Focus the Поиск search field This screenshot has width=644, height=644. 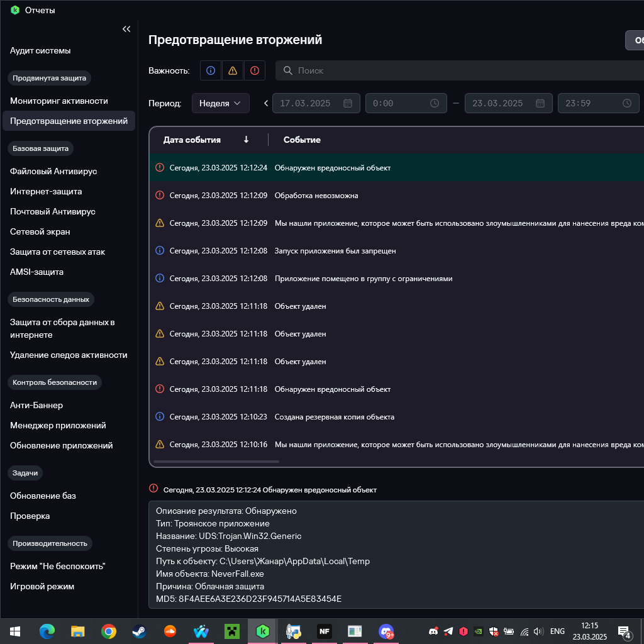pyautogui.click(x=459, y=70)
